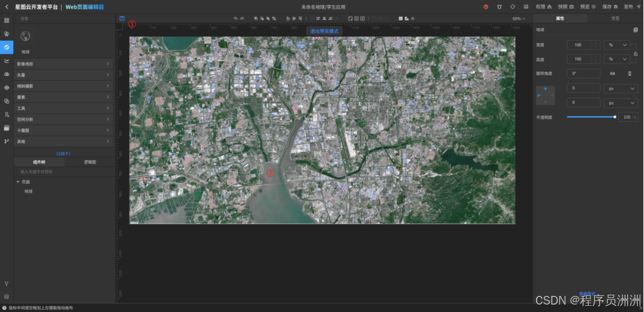Switch to the 交互 tab
This screenshot has width=644, height=312.
click(x=615, y=19)
